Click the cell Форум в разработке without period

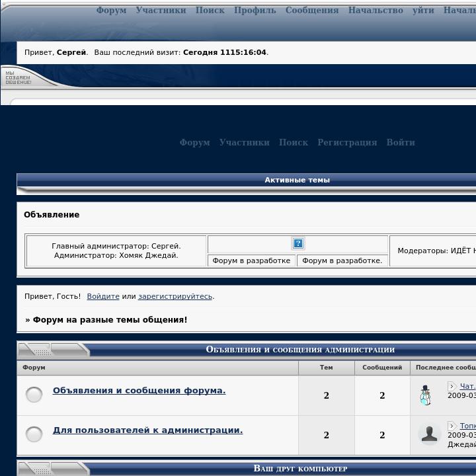click(x=251, y=260)
